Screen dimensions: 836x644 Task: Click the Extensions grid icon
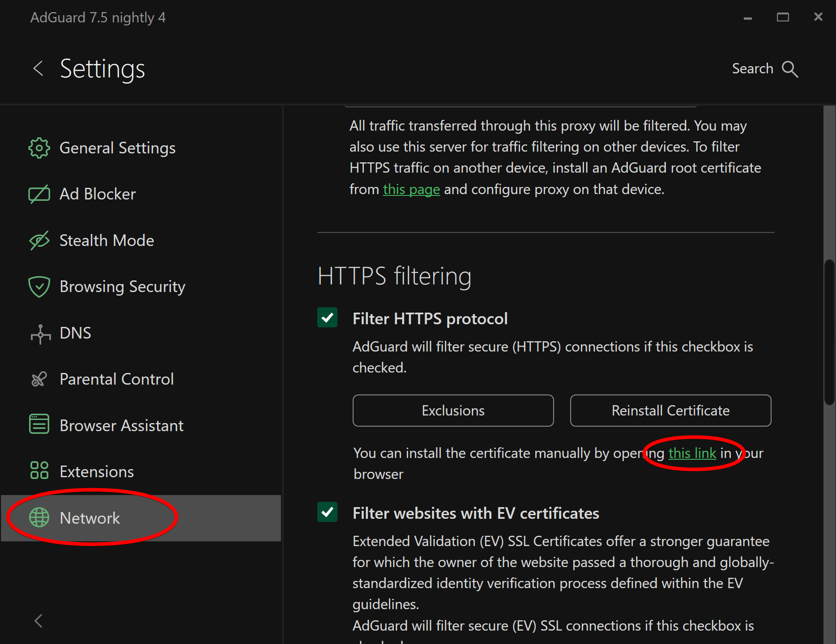point(39,470)
